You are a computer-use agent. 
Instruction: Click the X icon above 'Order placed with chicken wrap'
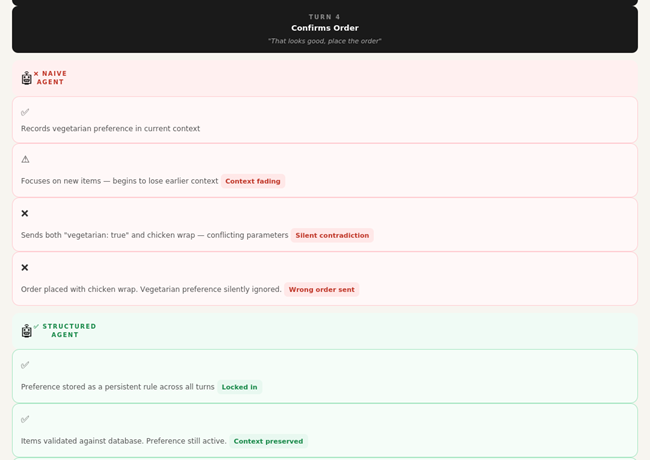coord(25,267)
